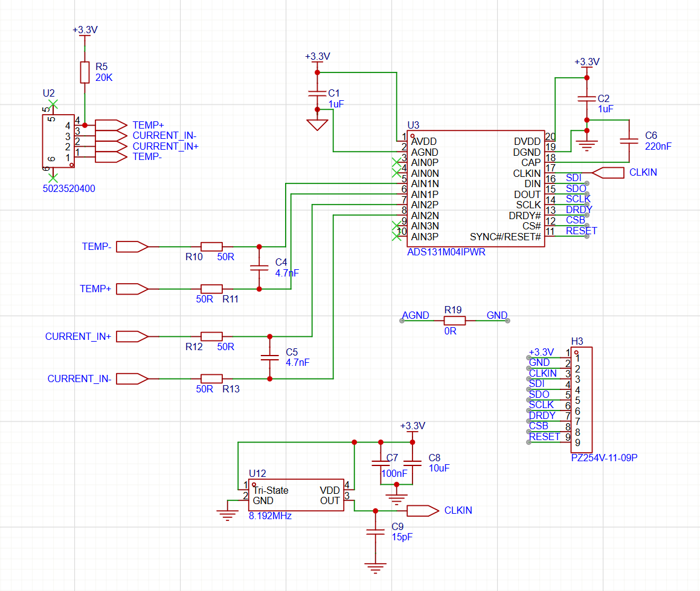Click the DRDY net label at U3 pin 13
This screenshot has width=700, height=591.
[579, 209]
